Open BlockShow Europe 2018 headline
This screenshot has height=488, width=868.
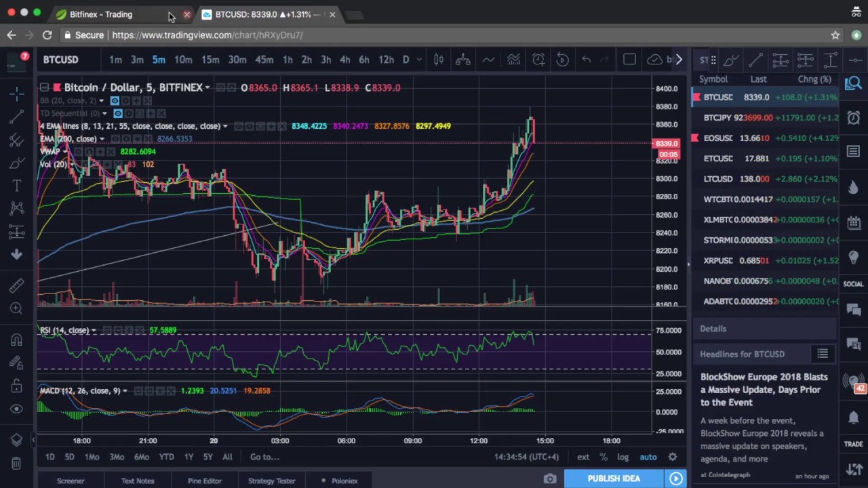pos(764,390)
